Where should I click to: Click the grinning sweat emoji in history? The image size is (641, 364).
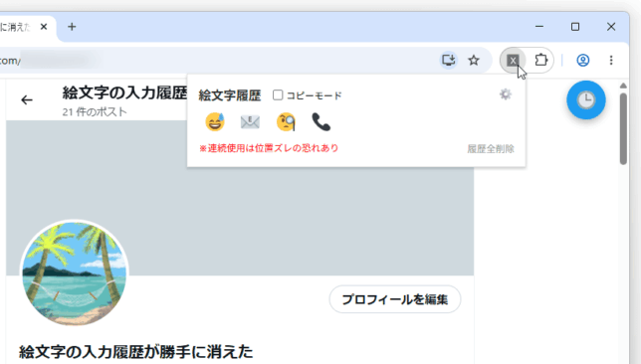(215, 121)
